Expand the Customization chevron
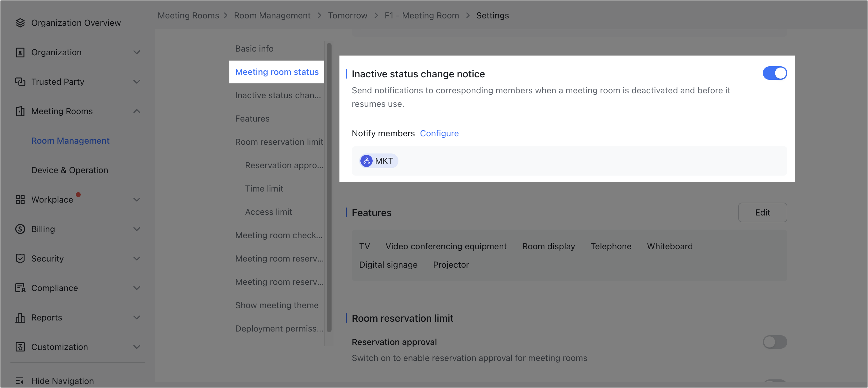 pyautogui.click(x=136, y=347)
